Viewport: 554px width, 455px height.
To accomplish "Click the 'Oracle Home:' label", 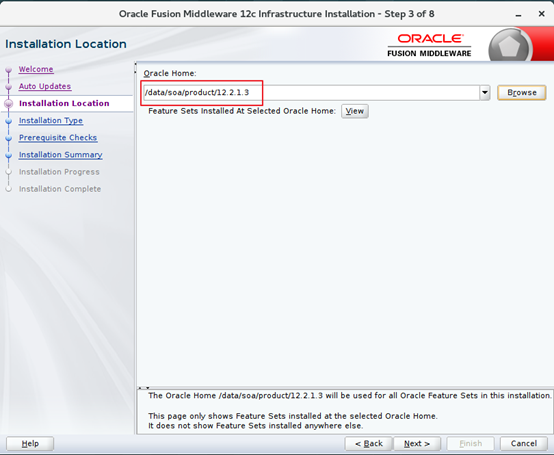I will click(x=170, y=73).
